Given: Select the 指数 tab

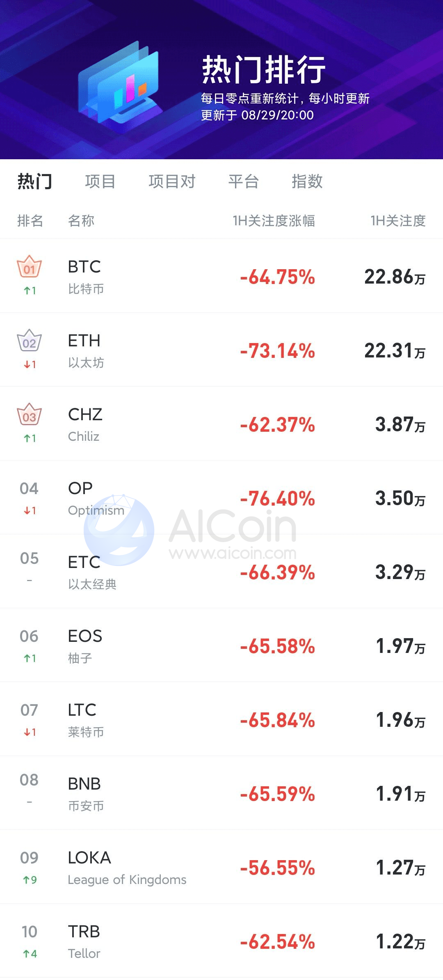Looking at the screenshot, I should pos(307,181).
